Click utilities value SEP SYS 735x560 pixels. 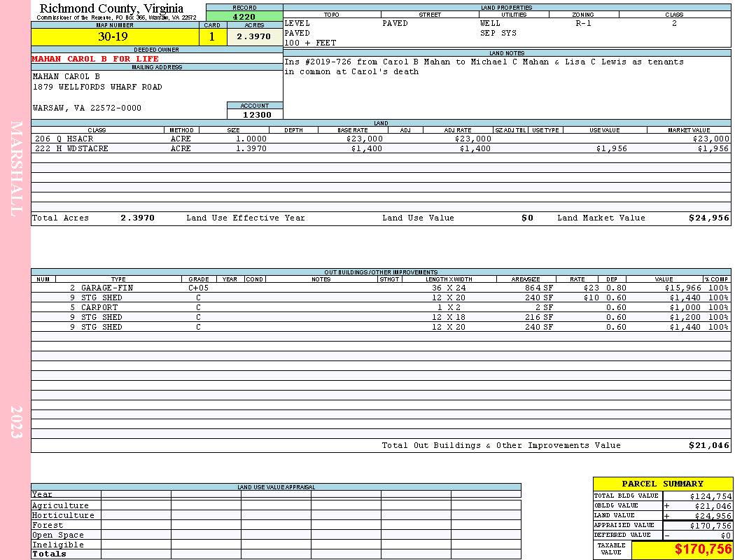498,34
